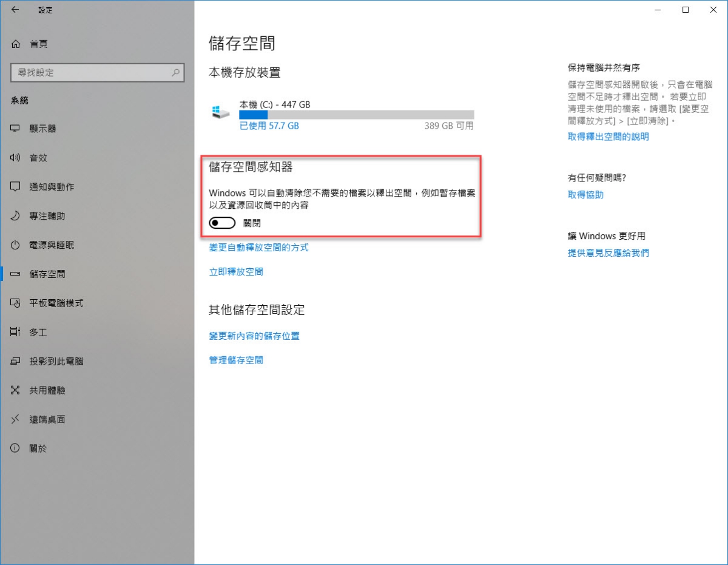
Task: Click the 已使用 57.7 GB text
Action: [x=269, y=126]
